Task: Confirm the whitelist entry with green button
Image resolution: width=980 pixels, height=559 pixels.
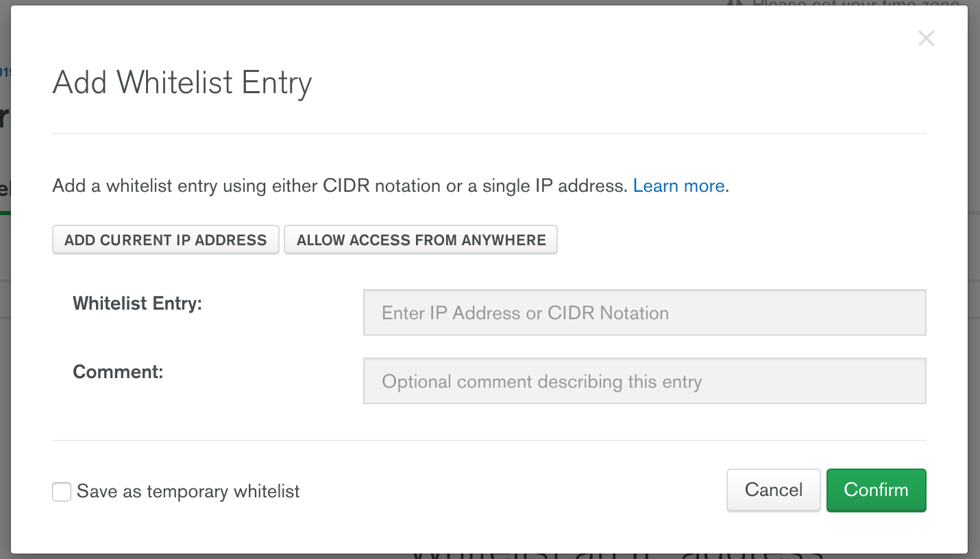Action: click(x=876, y=490)
